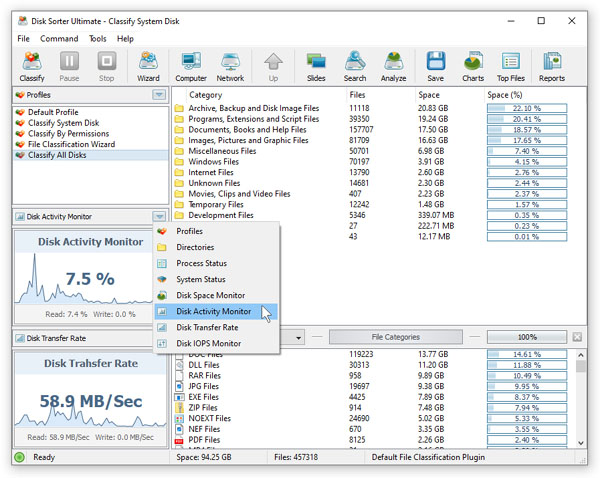Select the Temporary Files category row
The width and height of the screenshot is (600, 478).
click(370, 205)
